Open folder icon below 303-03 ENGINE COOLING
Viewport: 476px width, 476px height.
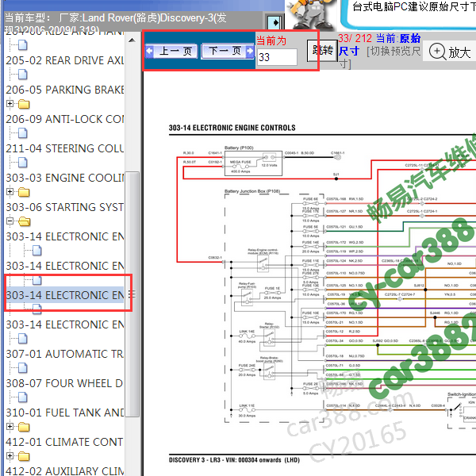tap(24, 192)
